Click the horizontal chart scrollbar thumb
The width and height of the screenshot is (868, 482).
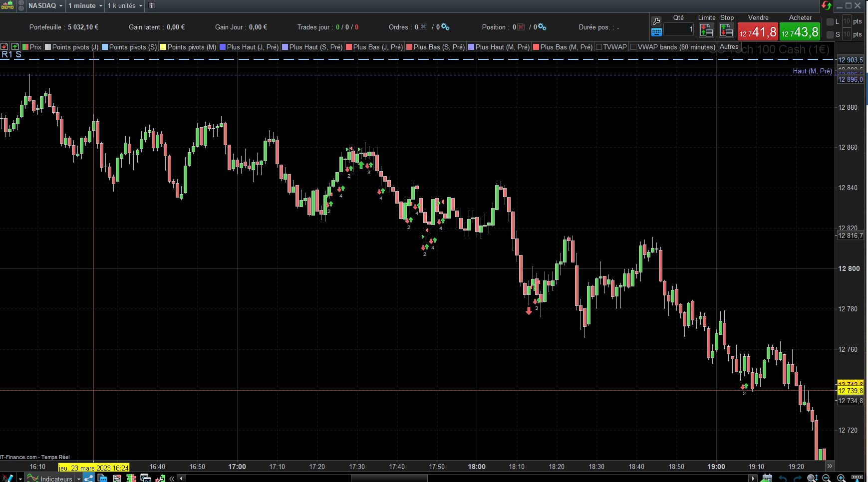click(389, 478)
